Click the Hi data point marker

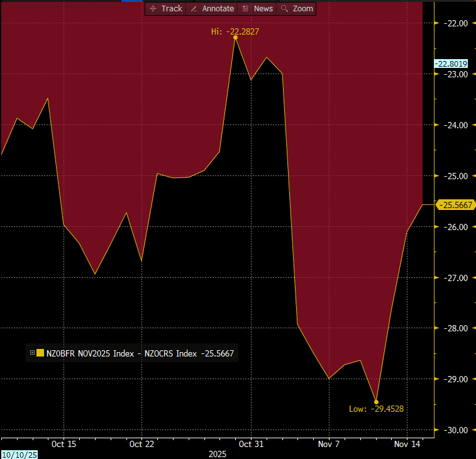click(235, 38)
